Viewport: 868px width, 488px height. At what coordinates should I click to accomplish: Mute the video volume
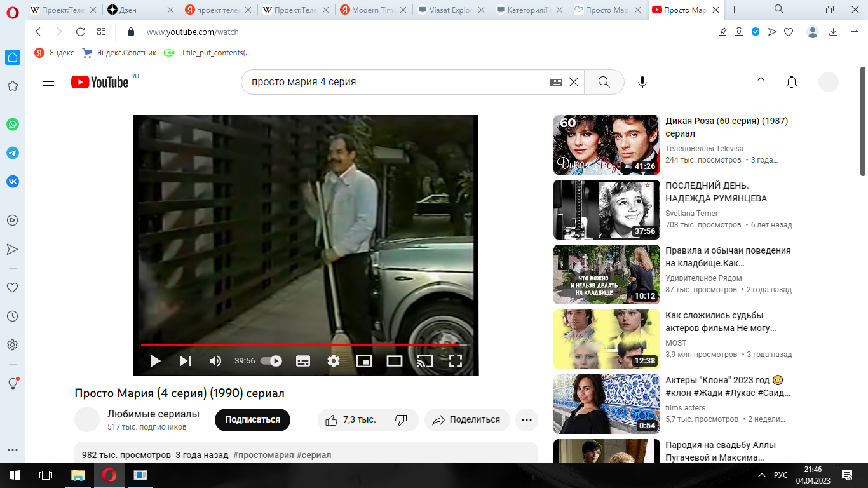[215, 361]
